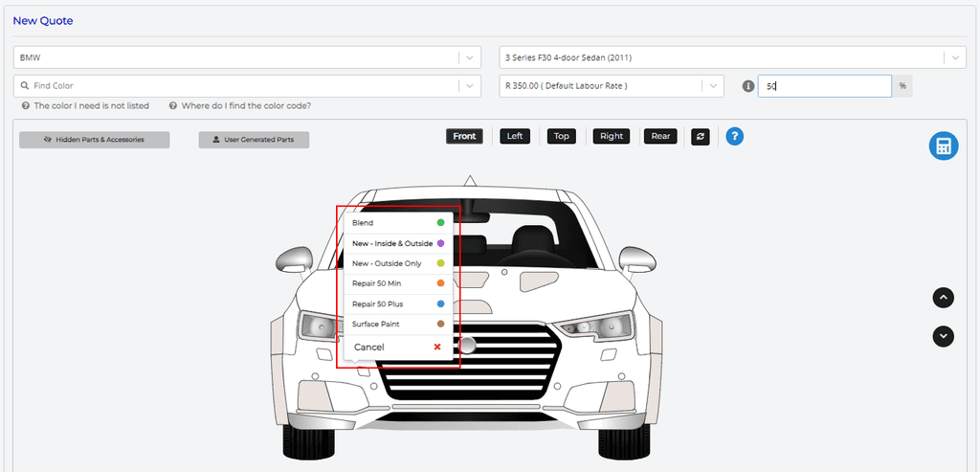Viewport: 980px width, 472px height.
Task: Click the red X cancel icon
Action: tap(437, 347)
